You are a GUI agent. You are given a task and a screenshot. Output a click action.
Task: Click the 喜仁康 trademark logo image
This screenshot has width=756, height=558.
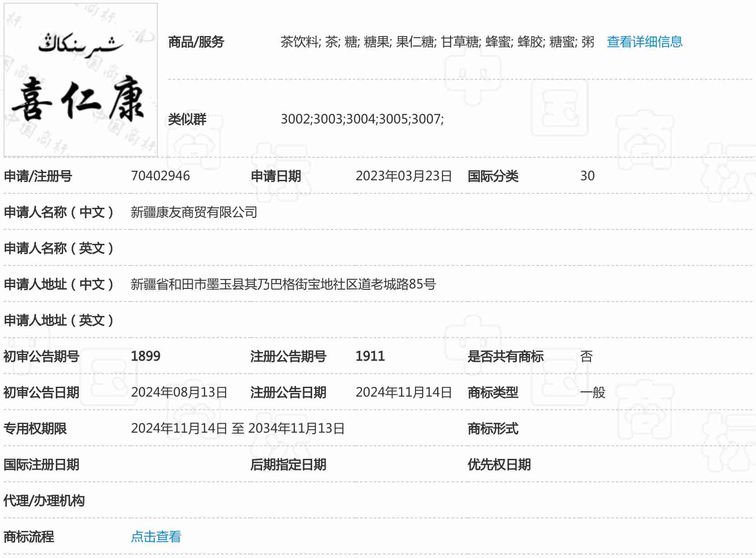[x=81, y=80]
